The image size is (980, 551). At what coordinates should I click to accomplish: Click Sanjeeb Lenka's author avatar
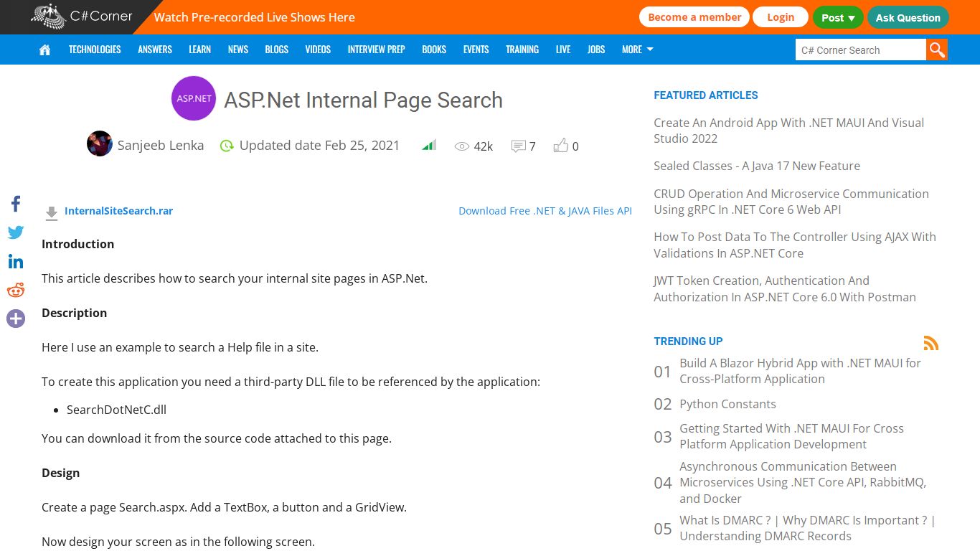point(100,143)
